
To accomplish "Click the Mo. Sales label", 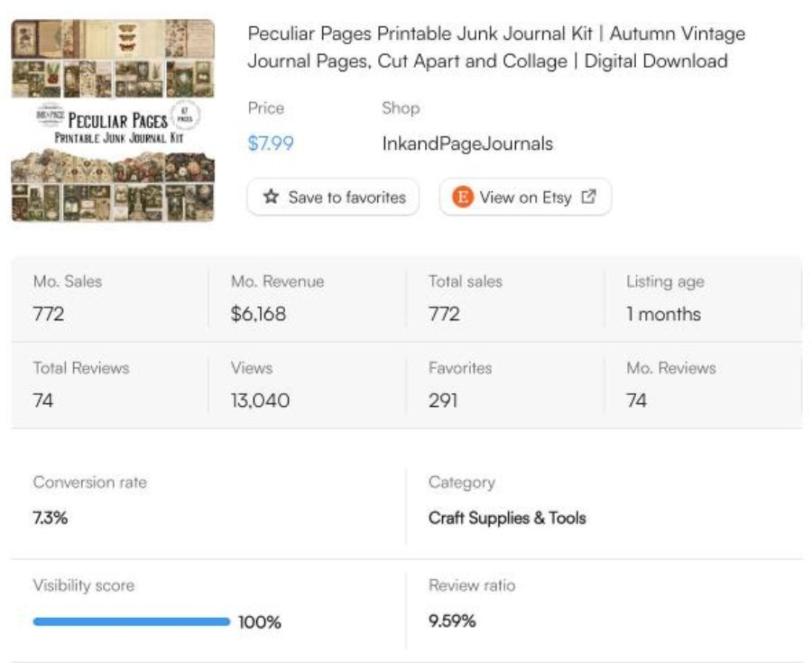I will (68, 281).
